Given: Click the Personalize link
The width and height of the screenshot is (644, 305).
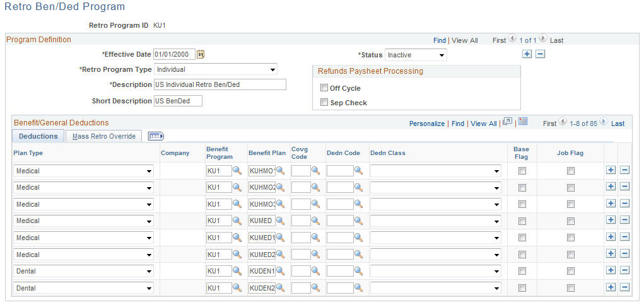Looking at the screenshot, I should pyautogui.click(x=427, y=124).
